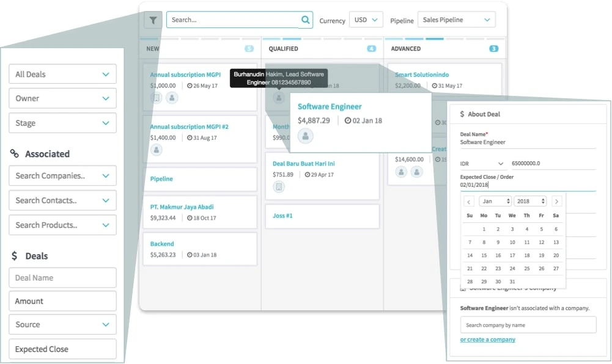612x364 pixels.
Task: Click the NEW column count badge
Action: tap(249, 49)
